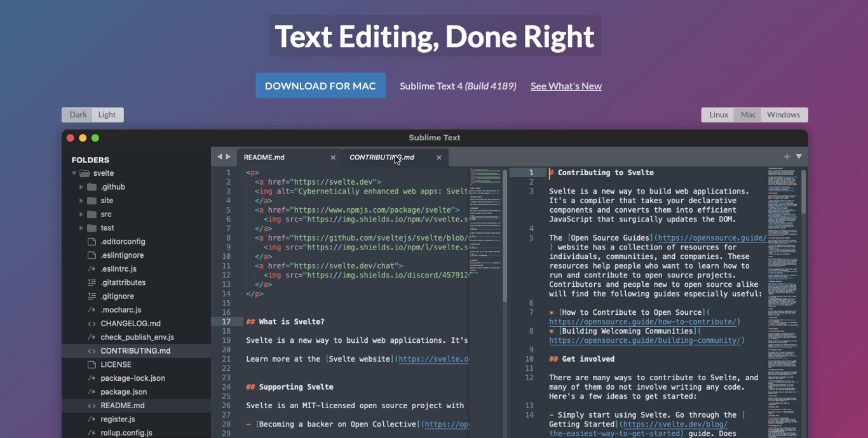Click the "## What is Svelte?" heading
The height and width of the screenshot is (438, 868).
pos(285,322)
